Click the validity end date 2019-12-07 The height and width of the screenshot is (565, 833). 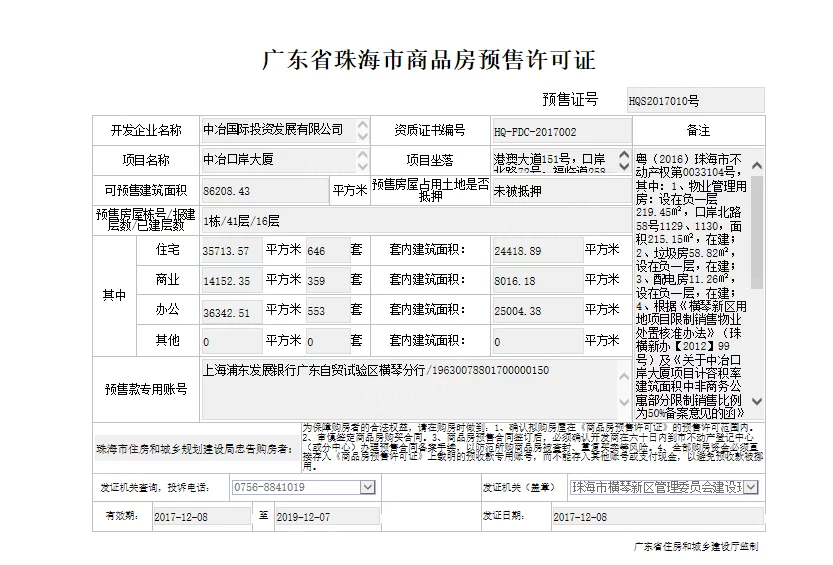pyautogui.click(x=327, y=517)
